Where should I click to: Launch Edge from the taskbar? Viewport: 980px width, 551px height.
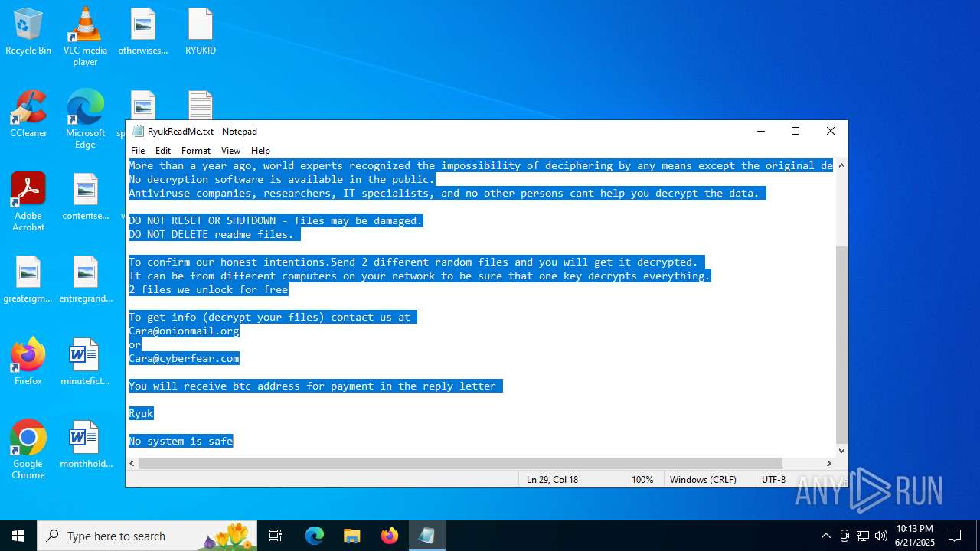click(315, 536)
